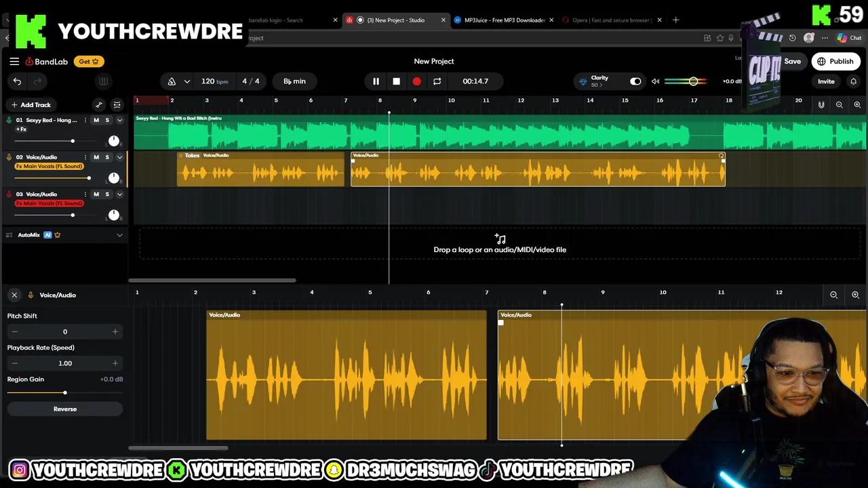The height and width of the screenshot is (488, 868).
Task: Open track 02 Fx Main Vocals preset
Action: 49,167
